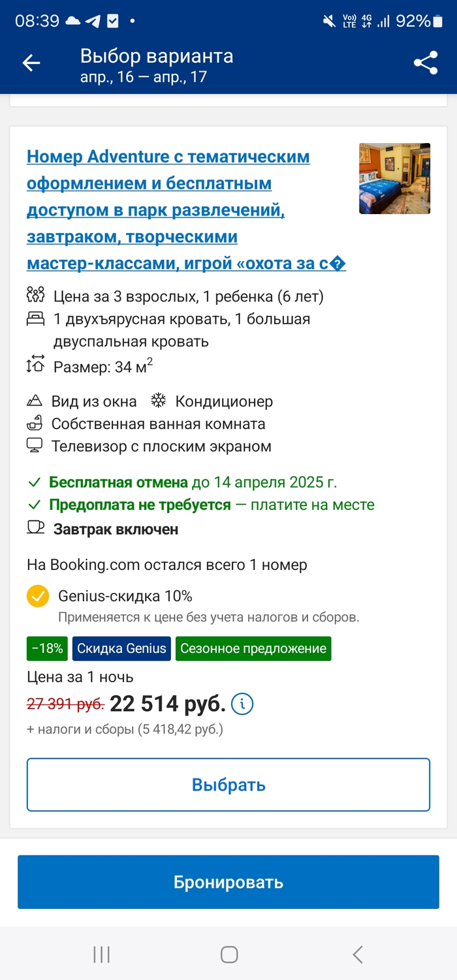Viewport: 457px width, 980px height.
Task: Select the Скидка Genius badge
Action: pyautogui.click(x=121, y=648)
